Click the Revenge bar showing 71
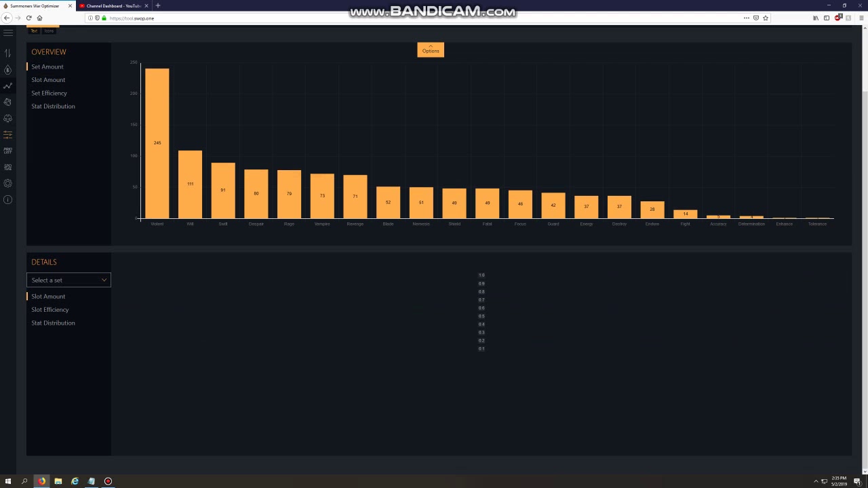 tap(355, 197)
